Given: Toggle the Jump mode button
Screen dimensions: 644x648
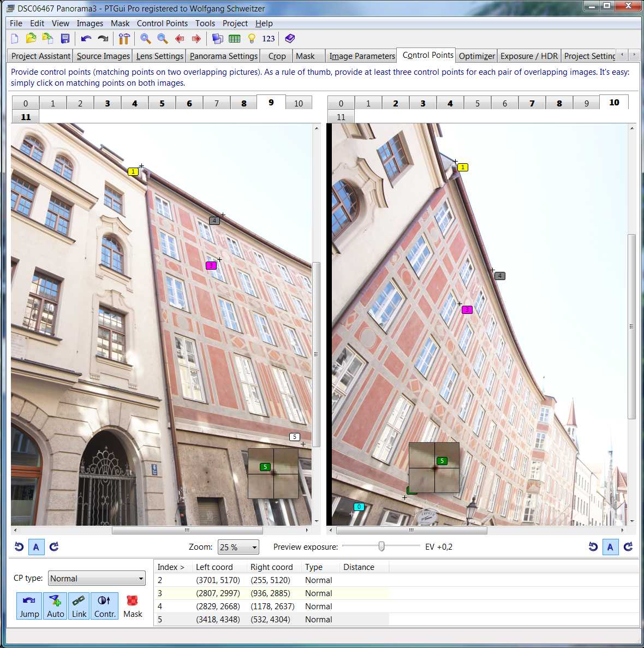Looking at the screenshot, I should tap(29, 606).
